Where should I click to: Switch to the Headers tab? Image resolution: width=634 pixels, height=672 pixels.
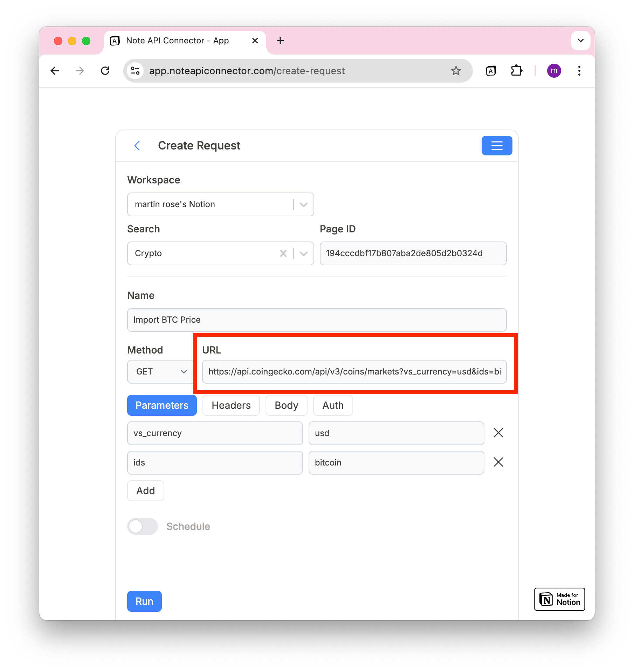pyautogui.click(x=231, y=405)
